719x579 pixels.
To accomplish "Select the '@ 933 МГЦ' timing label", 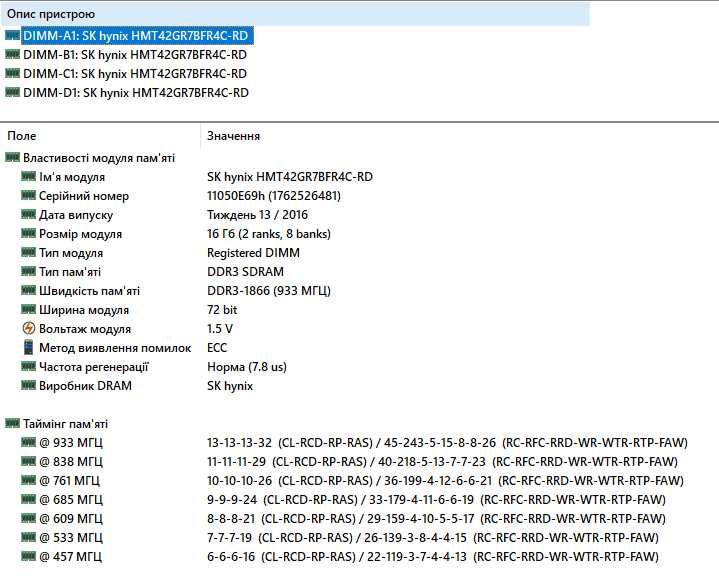I will point(71,443).
